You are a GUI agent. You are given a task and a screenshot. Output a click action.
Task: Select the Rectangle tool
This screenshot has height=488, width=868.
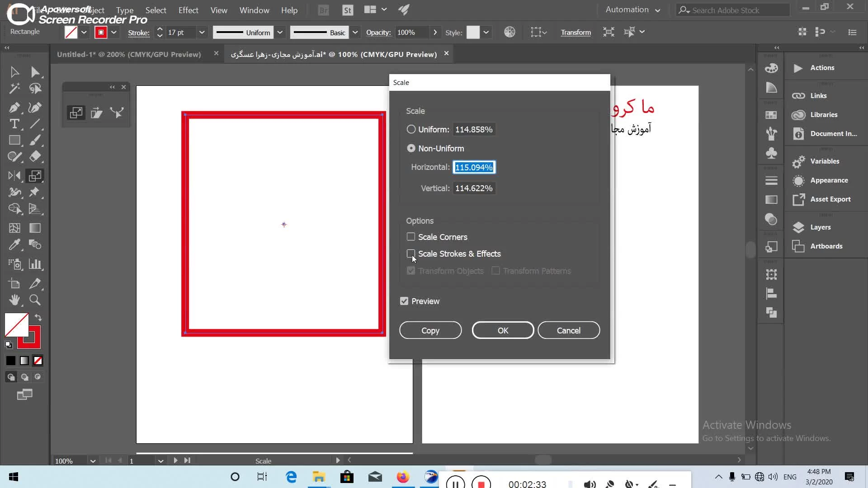coord(14,141)
